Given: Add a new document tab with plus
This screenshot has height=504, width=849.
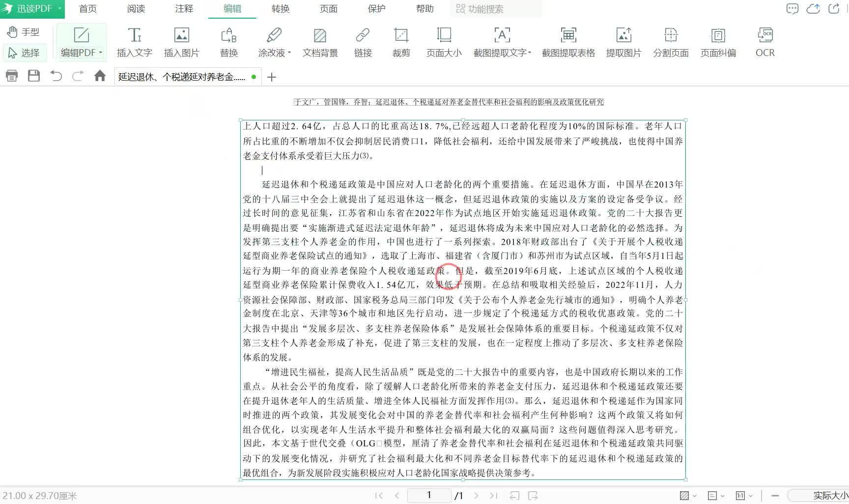Looking at the screenshot, I should (272, 77).
